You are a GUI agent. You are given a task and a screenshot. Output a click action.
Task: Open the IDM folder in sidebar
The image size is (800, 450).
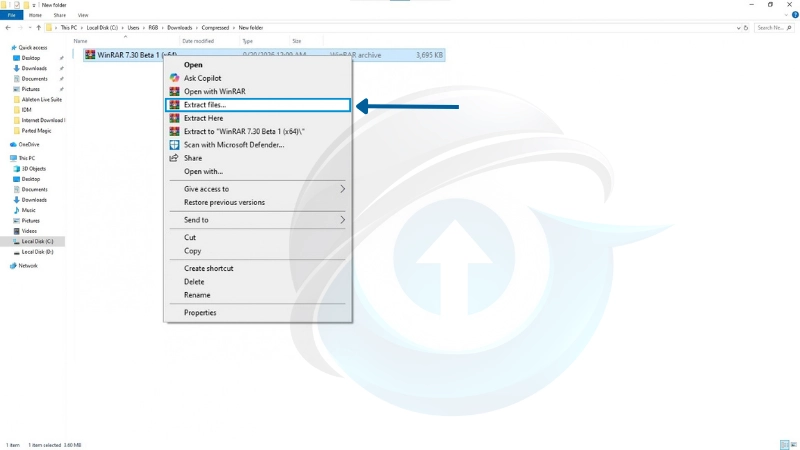(x=26, y=110)
